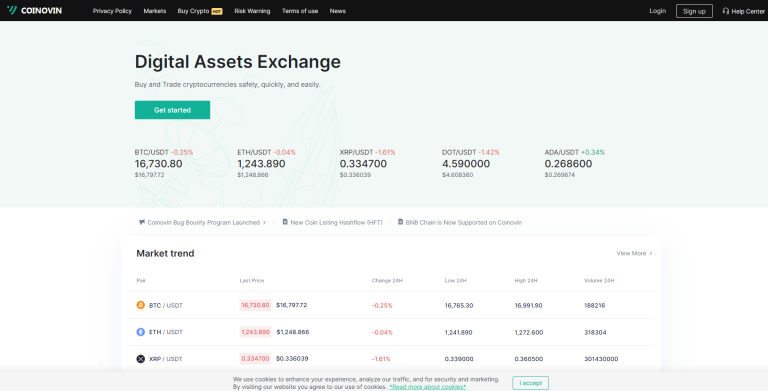
Task: Open the Risk Warning menu item
Action: click(252, 11)
